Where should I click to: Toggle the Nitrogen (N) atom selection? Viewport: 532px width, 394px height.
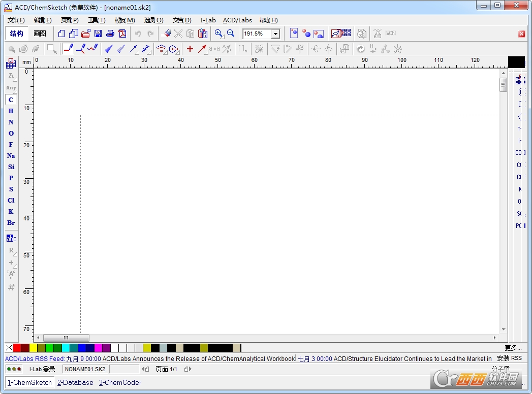coord(11,122)
